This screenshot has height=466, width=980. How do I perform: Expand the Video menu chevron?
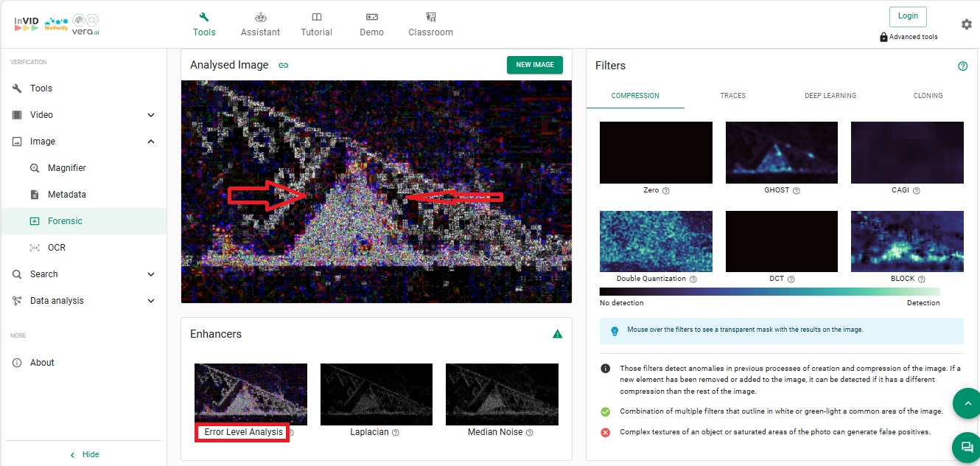tap(151, 115)
